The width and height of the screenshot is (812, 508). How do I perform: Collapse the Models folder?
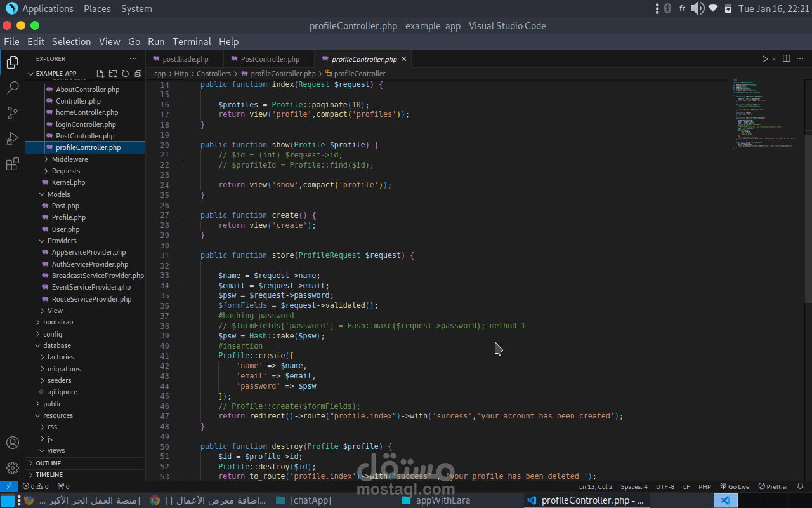(58, 194)
